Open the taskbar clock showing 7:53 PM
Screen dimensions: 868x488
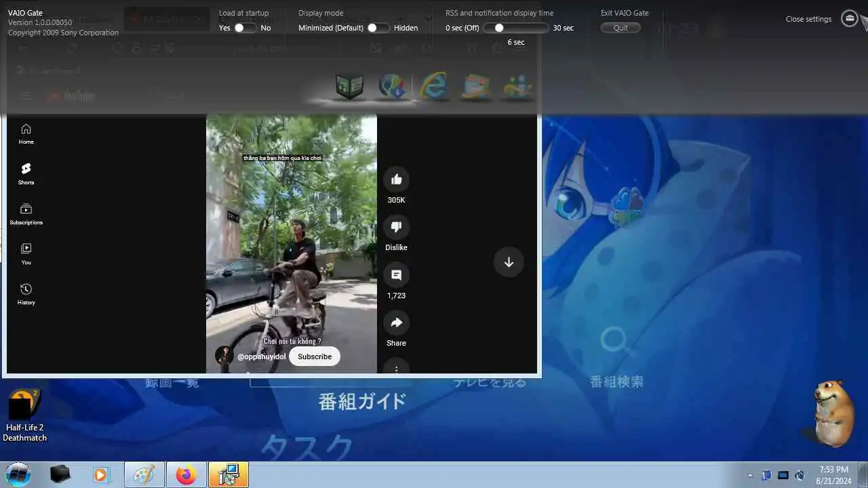[833, 474]
